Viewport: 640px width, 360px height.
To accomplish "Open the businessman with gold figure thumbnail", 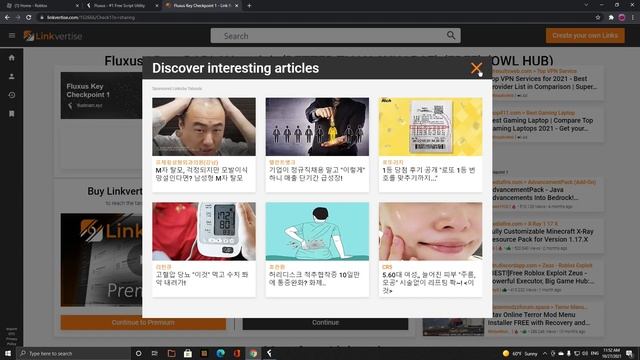I will coord(317,127).
